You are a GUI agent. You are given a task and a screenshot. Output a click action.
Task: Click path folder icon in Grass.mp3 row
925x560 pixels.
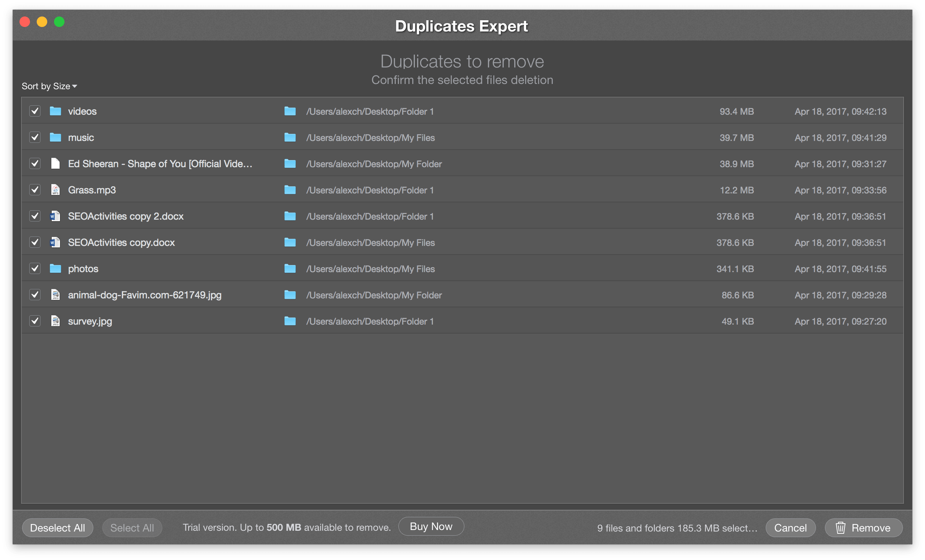[x=290, y=190]
